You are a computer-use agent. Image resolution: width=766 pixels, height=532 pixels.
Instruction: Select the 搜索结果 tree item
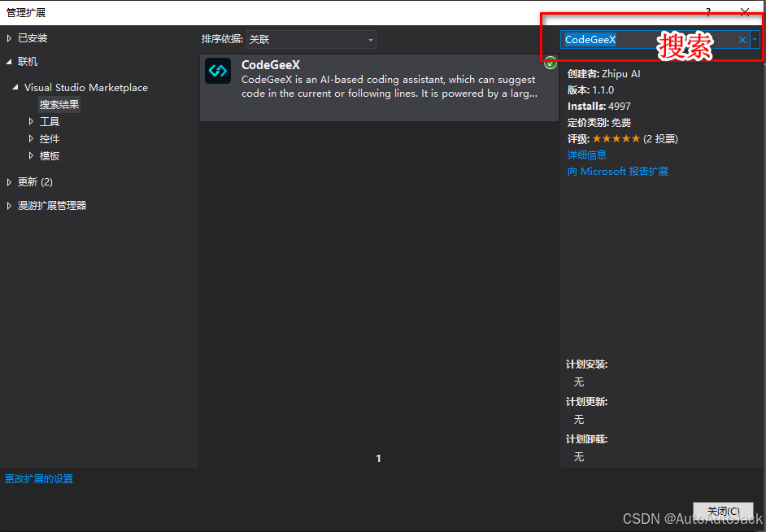[59, 105]
